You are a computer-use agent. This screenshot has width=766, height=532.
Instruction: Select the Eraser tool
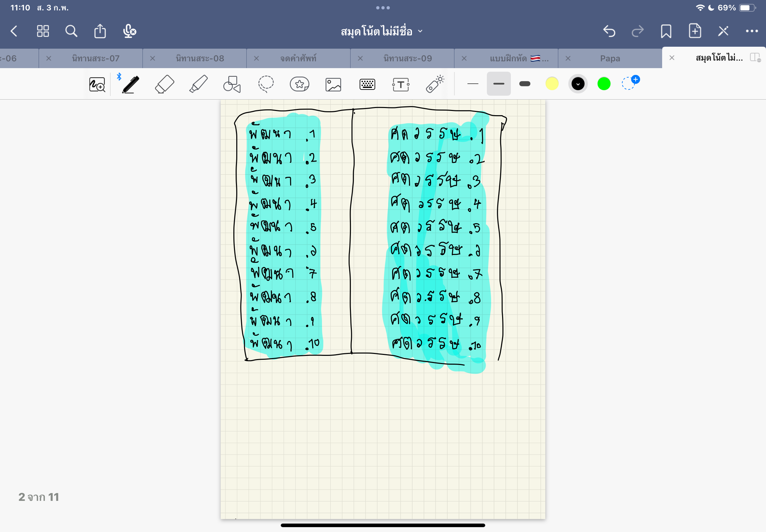[165, 84]
